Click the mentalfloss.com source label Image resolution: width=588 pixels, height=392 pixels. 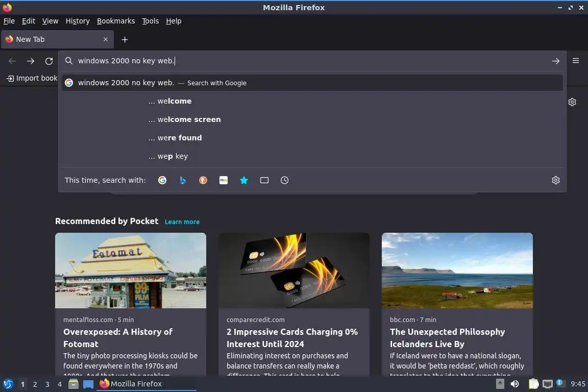tap(88, 320)
